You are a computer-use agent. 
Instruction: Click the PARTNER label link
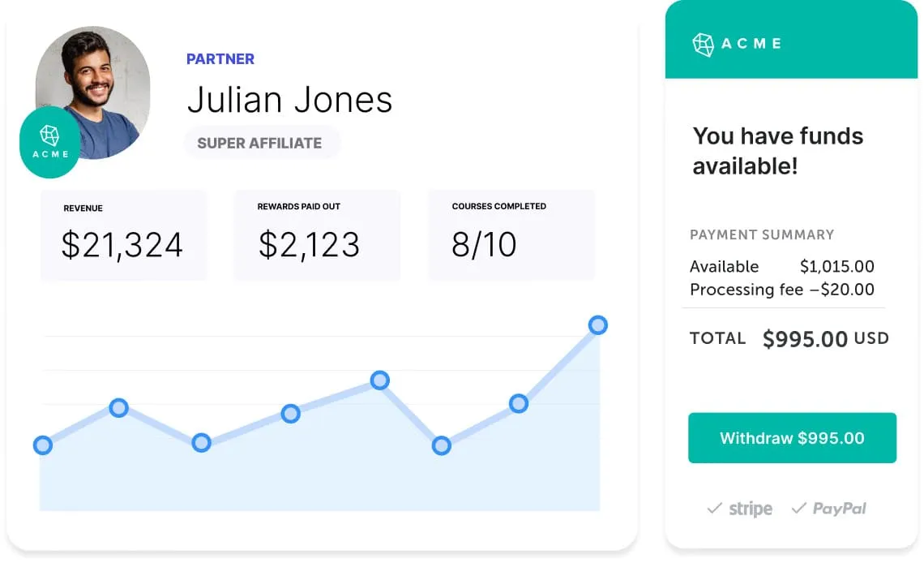coord(220,59)
